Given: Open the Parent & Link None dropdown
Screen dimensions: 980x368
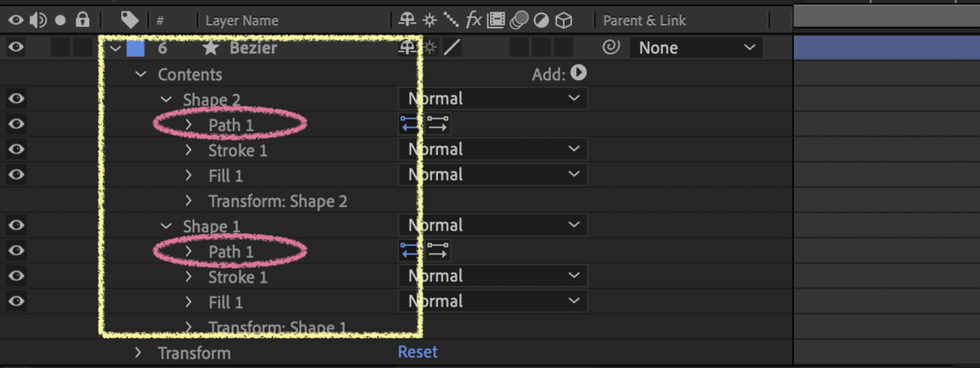Looking at the screenshot, I should [x=696, y=48].
